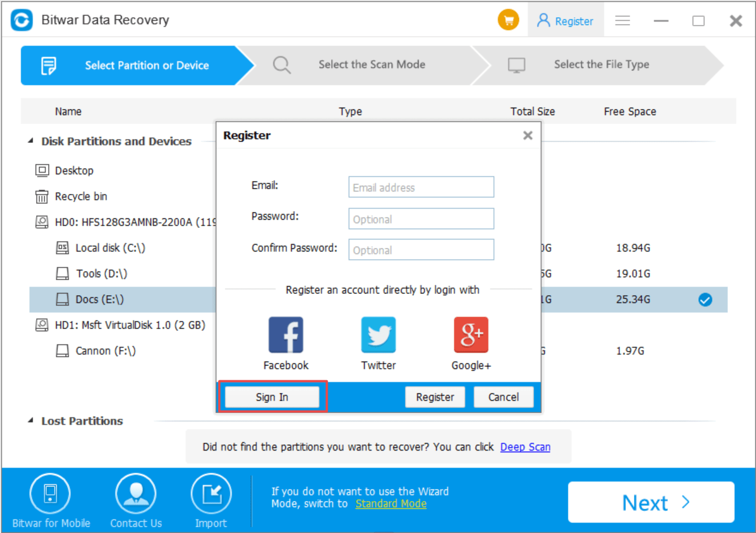Screen dimensions: 756x533
Task: Click the Cancel button in dialog
Action: 504,397
